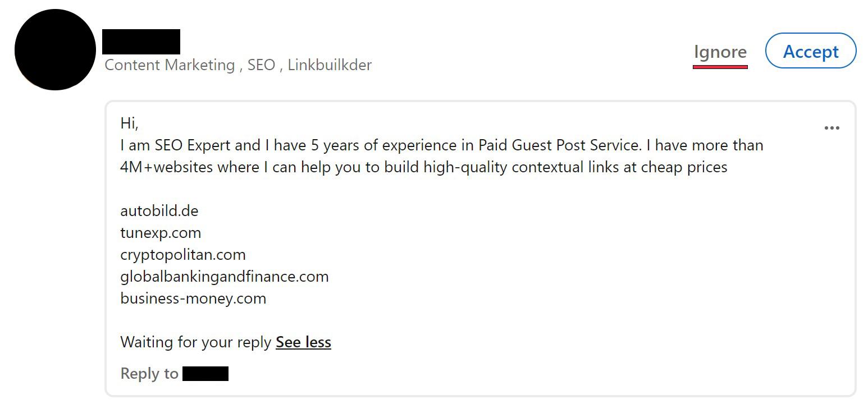
Task: Ignore the connection invitation
Action: 720,52
